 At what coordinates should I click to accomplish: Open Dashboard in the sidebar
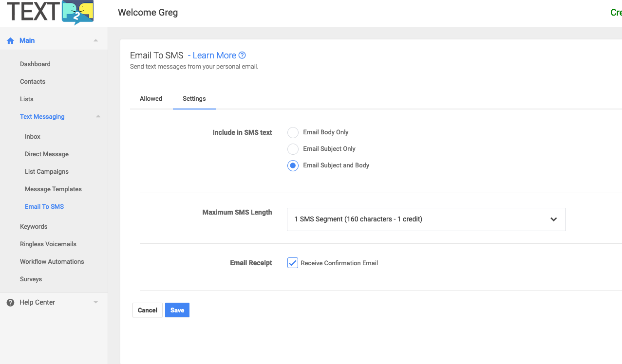point(35,64)
